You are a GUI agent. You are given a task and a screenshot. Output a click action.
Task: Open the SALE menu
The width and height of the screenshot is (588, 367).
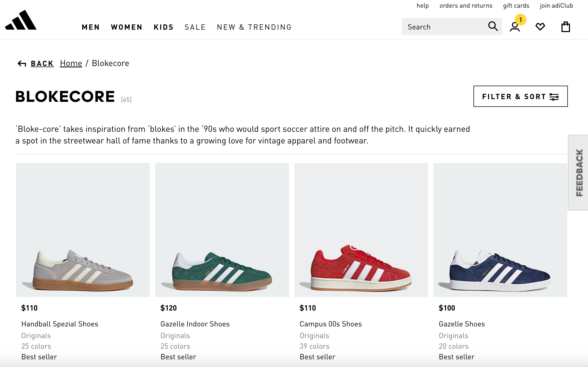point(195,27)
